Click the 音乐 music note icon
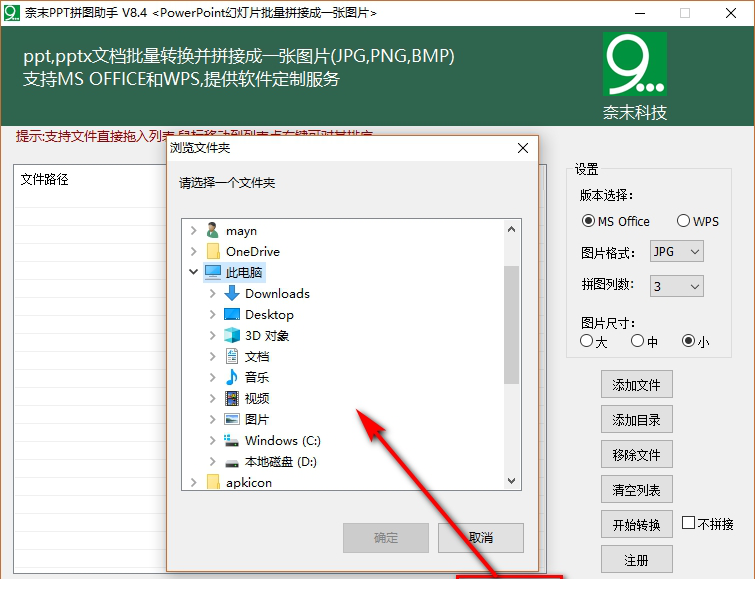Image resolution: width=755 pixels, height=602 pixels. point(232,377)
